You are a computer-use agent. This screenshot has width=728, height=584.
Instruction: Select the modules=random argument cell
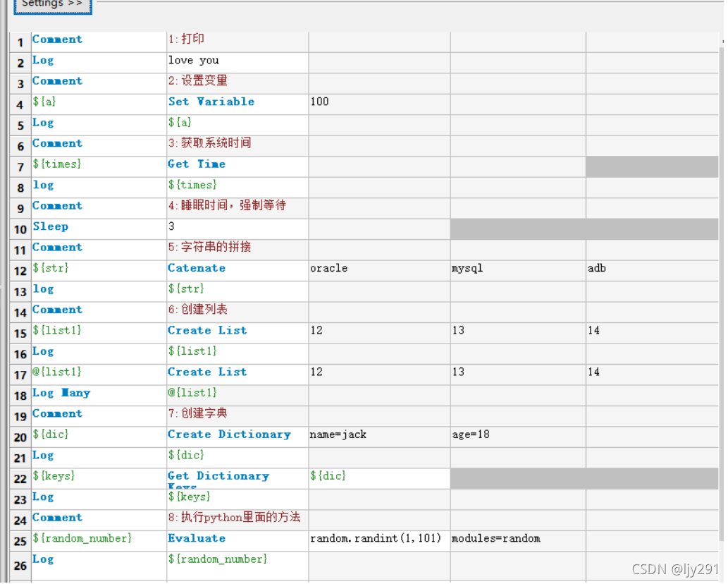click(518, 541)
